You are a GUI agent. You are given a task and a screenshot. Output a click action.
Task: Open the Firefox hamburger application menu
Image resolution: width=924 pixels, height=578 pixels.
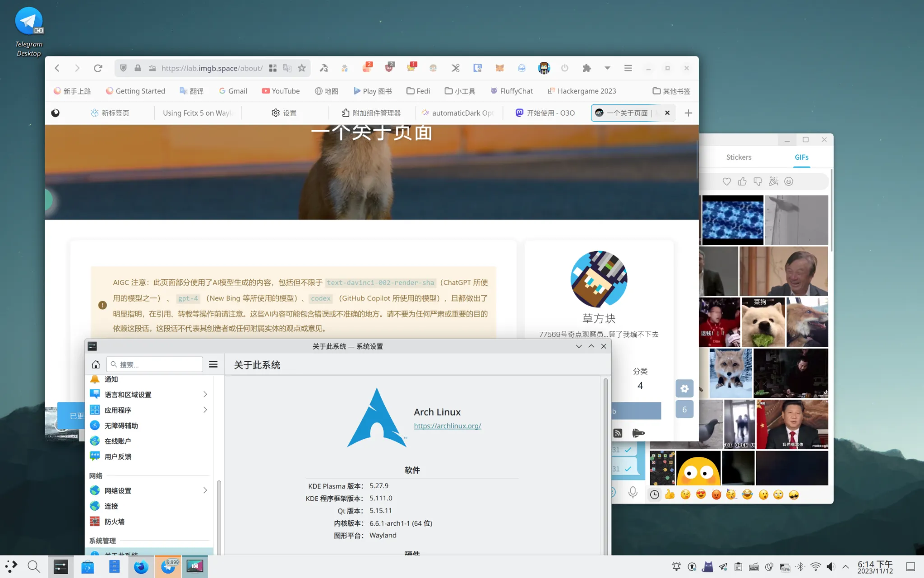(628, 68)
